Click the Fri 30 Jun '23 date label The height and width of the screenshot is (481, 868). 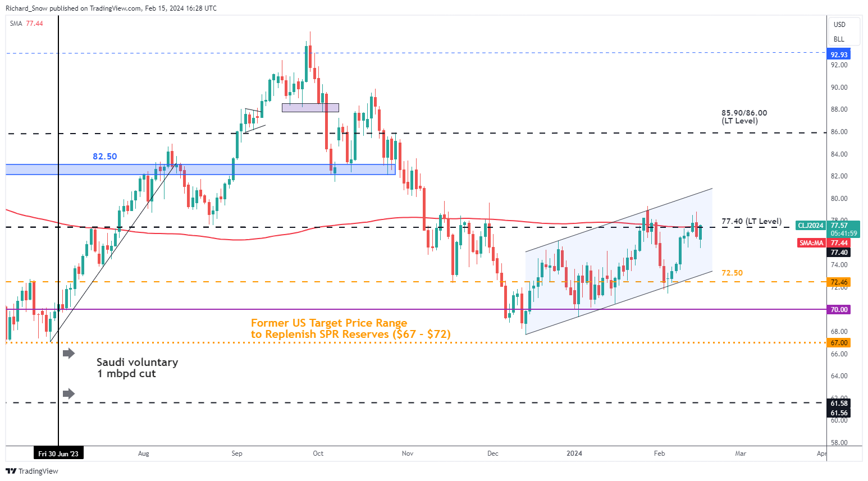58,453
